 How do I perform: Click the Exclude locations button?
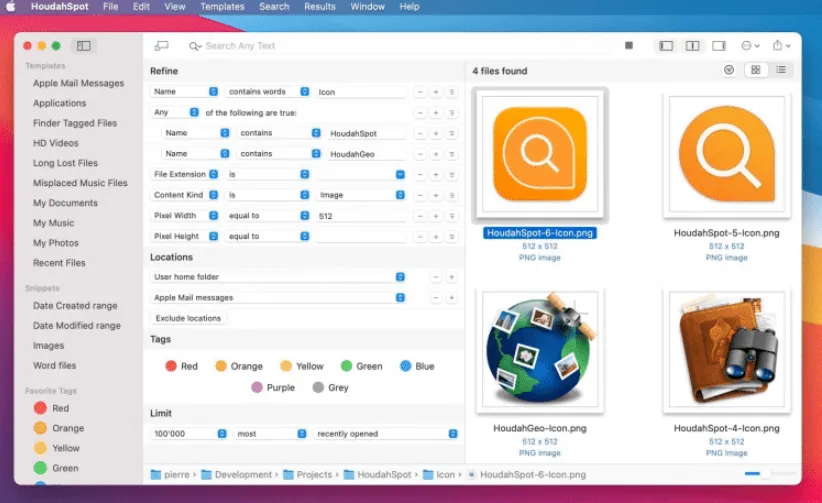point(188,318)
